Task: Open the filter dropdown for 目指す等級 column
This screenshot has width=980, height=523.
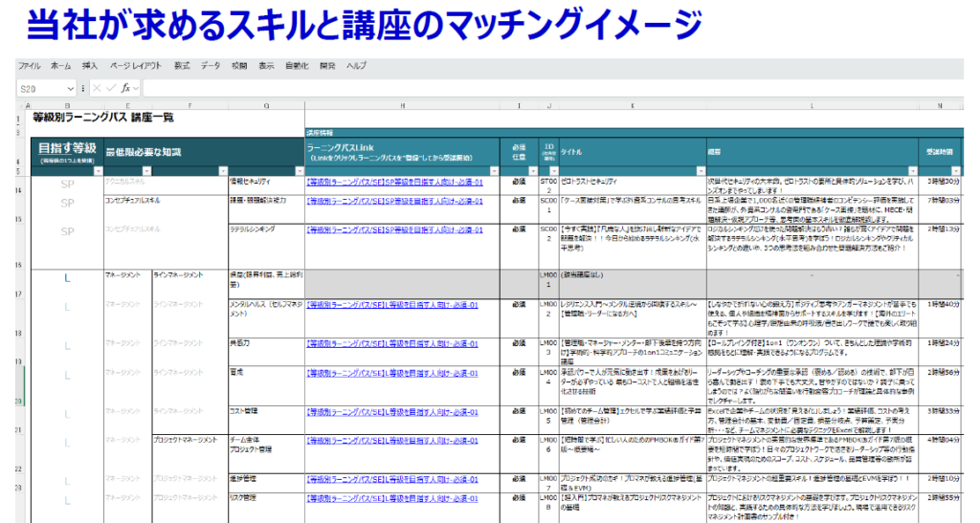Action: coord(98,171)
